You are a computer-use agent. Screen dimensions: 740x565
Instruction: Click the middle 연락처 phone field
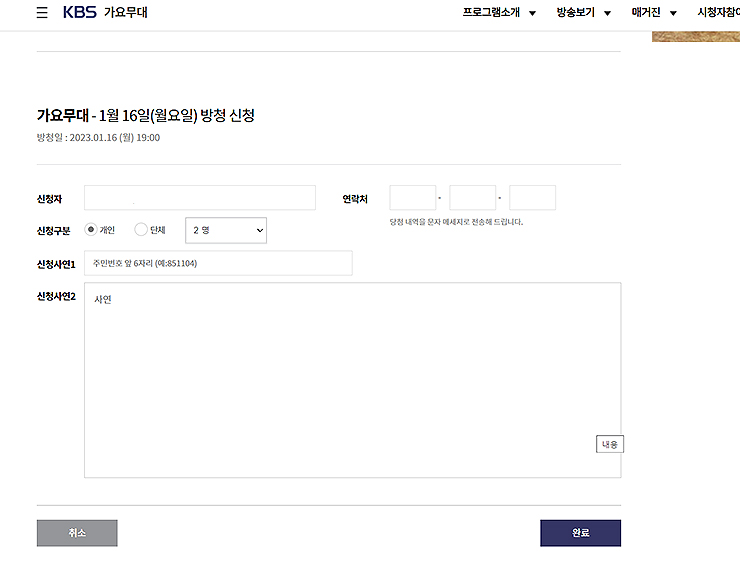pos(472,198)
